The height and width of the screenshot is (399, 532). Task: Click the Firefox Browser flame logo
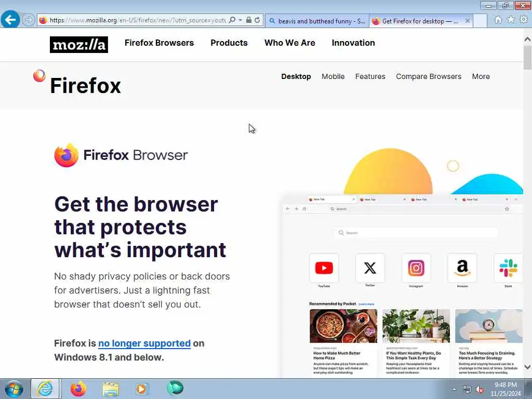(x=66, y=155)
